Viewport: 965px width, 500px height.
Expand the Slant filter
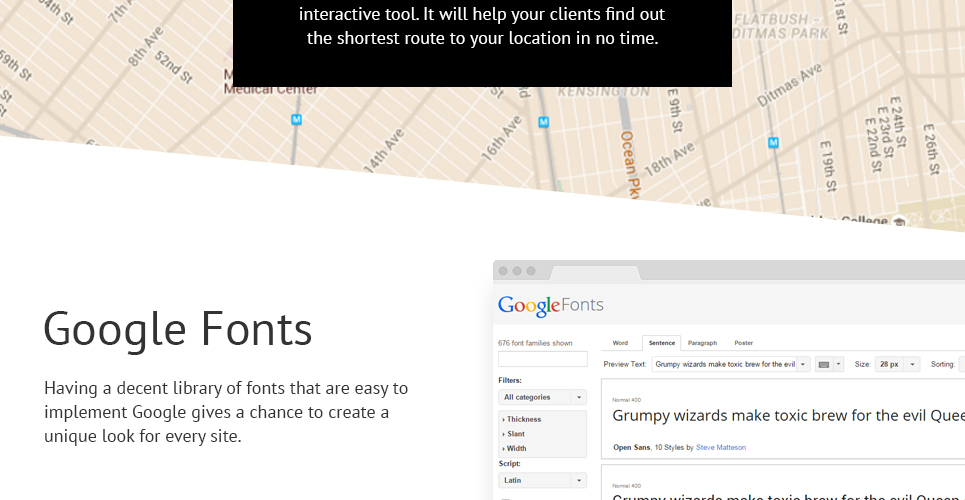(x=513, y=434)
